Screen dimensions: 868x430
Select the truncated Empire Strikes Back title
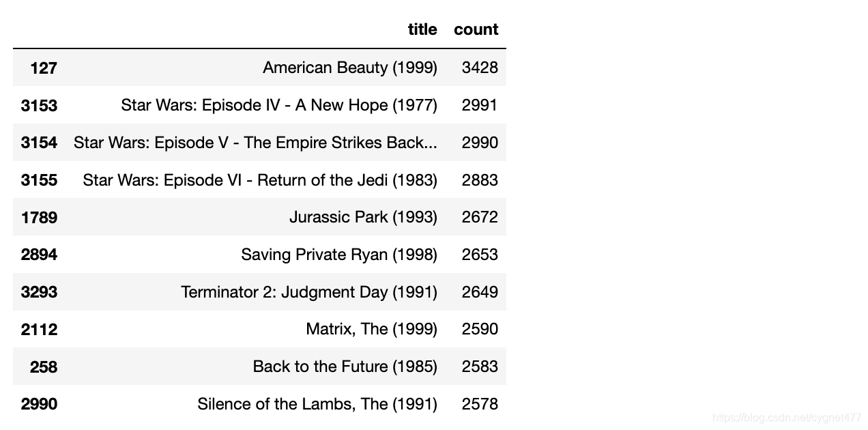tap(255, 143)
